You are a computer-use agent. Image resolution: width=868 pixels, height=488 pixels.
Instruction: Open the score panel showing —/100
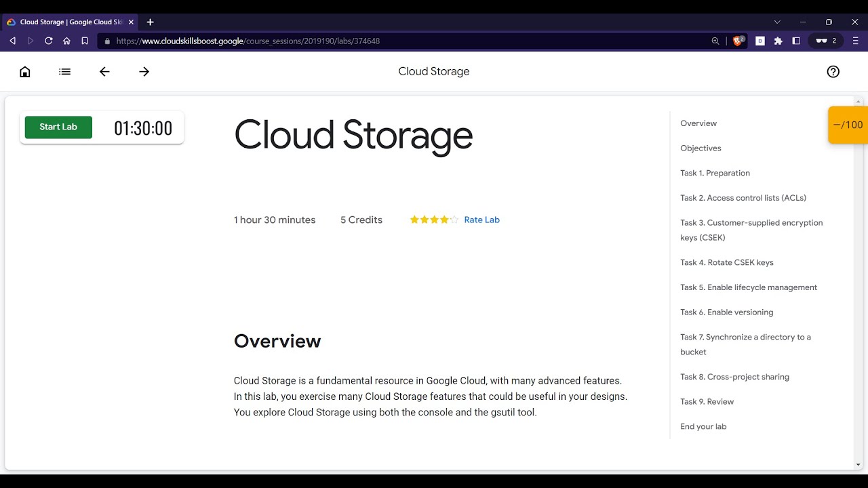click(x=848, y=125)
